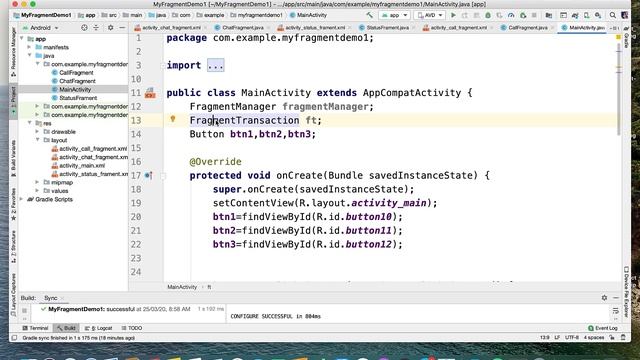Select the Sync tab in Build panel
This screenshot has width=640, height=360.
(x=51, y=298)
